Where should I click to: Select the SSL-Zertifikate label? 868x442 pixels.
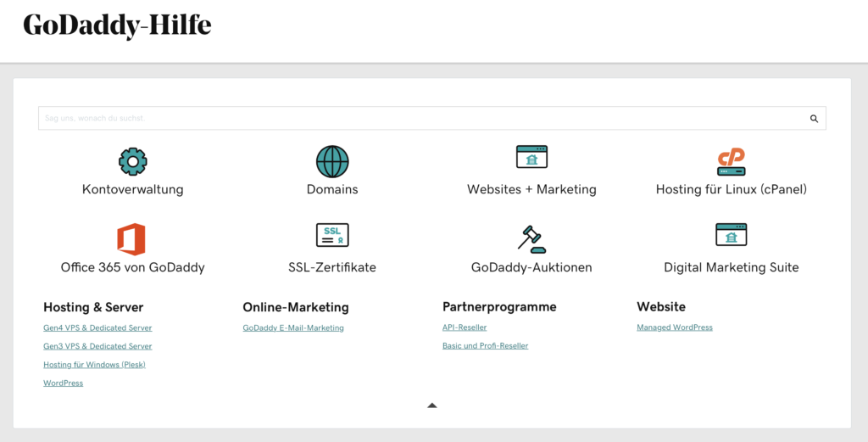(x=332, y=267)
